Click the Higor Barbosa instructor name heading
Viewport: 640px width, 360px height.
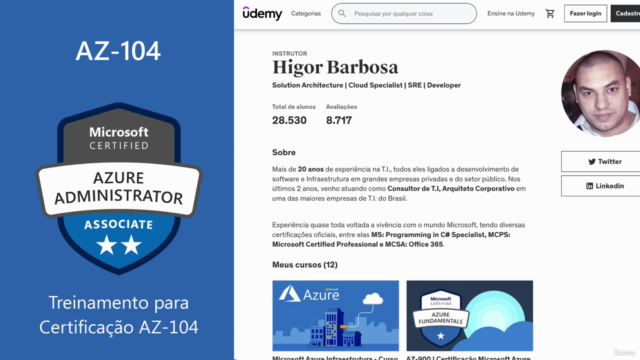335,67
